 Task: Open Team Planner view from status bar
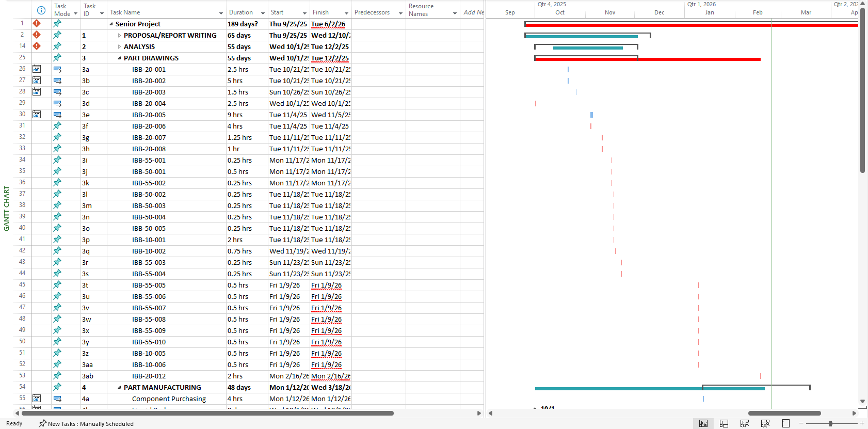[745, 423]
